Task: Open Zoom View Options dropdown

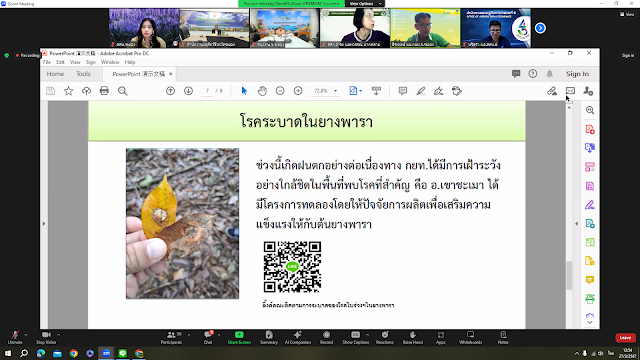Action: (365, 4)
